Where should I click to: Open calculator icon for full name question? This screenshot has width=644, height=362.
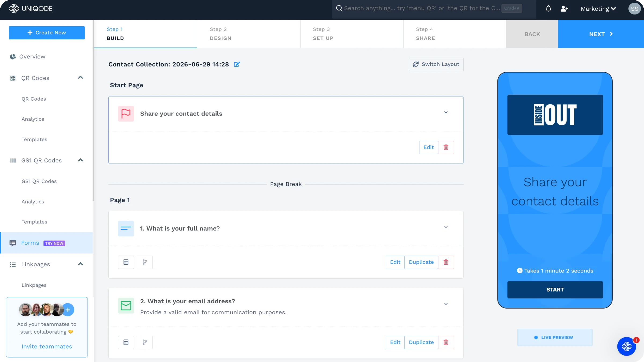click(126, 262)
